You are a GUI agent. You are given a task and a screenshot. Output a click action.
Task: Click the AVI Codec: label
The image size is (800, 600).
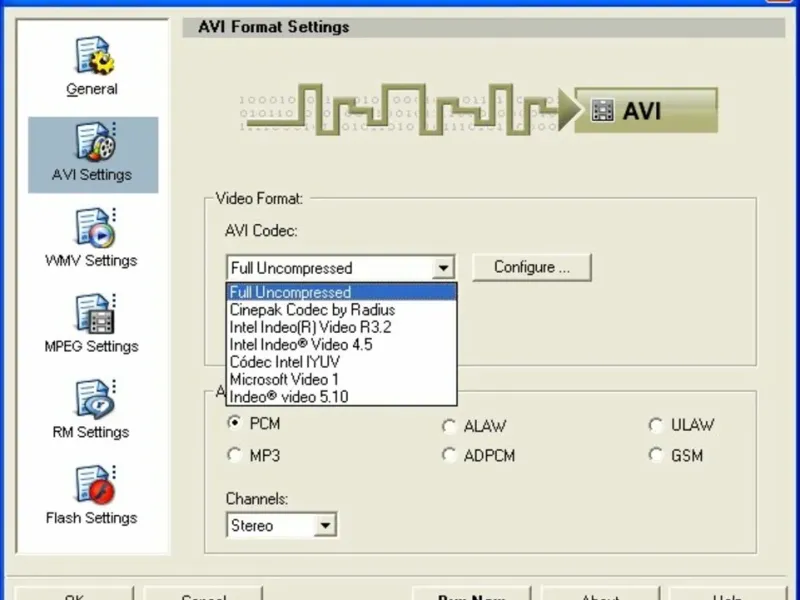(261, 231)
